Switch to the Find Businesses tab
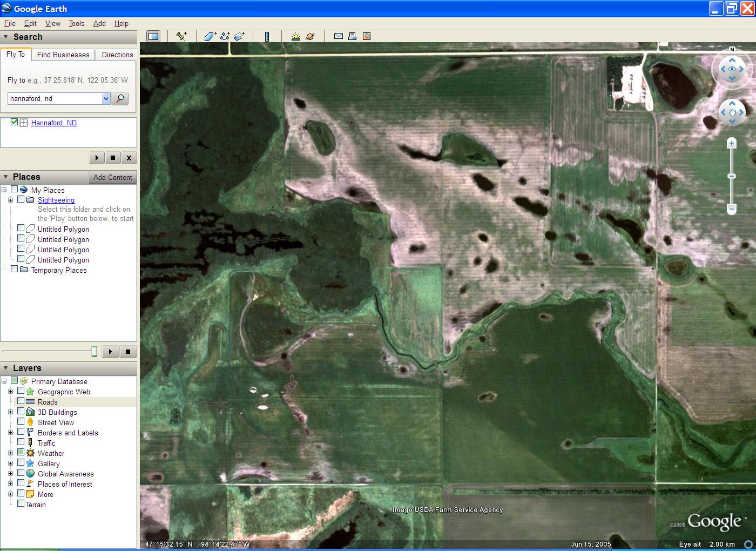The width and height of the screenshot is (756, 551). pyautogui.click(x=63, y=55)
